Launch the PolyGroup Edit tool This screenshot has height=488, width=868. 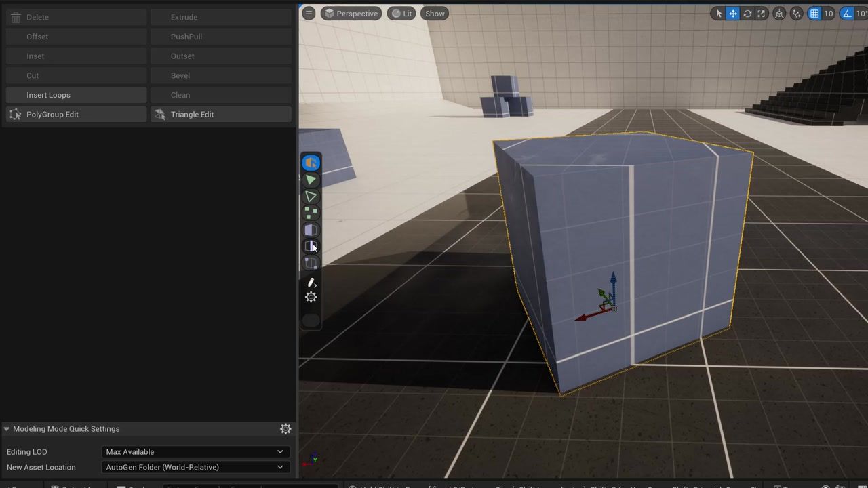[x=76, y=115]
